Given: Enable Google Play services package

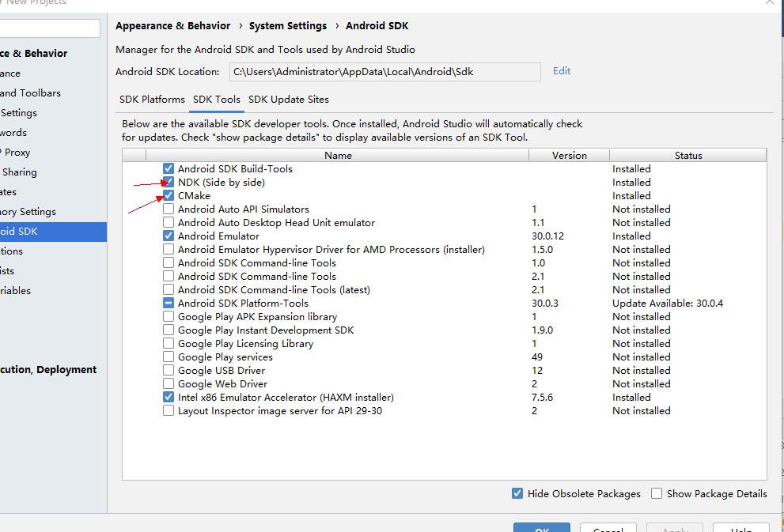Looking at the screenshot, I should click(x=169, y=357).
